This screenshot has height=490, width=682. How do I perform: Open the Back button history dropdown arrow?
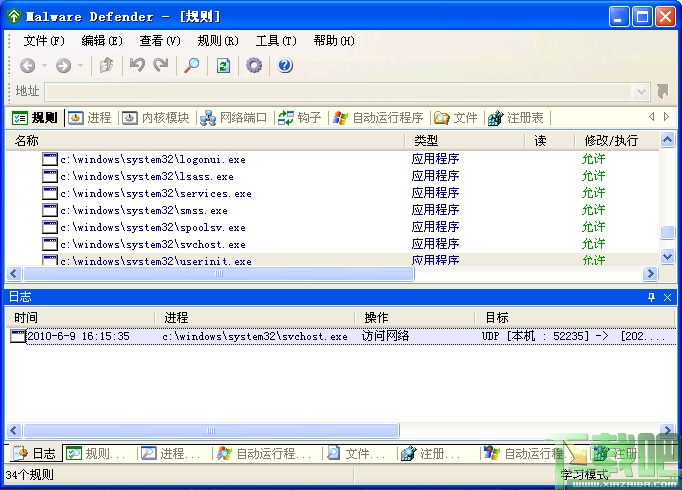tap(44, 66)
